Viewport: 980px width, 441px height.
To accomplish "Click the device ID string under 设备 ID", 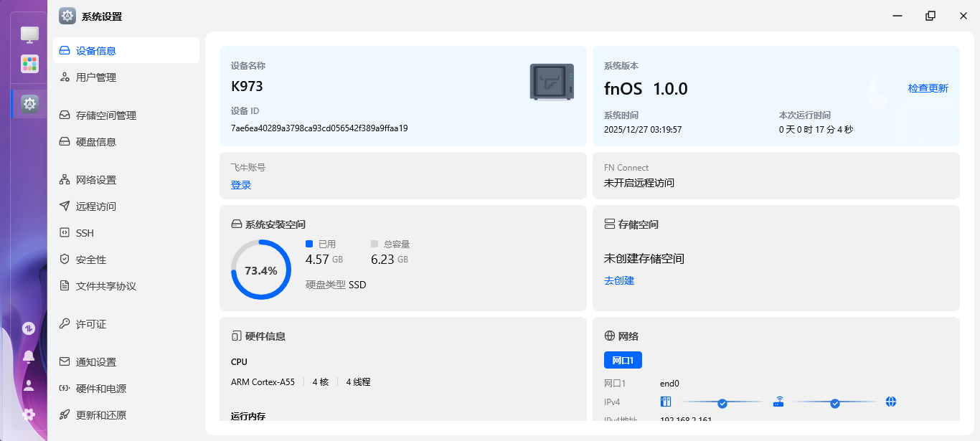I will pos(317,128).
